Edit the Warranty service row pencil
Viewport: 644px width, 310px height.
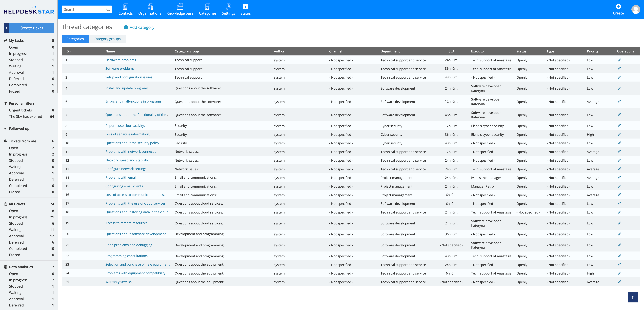tap(619, 282)
